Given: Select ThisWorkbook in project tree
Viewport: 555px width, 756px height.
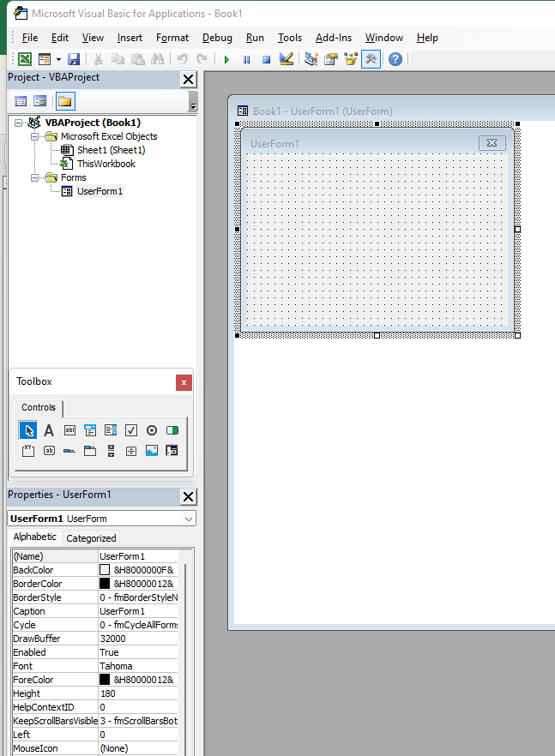Looking at the screenshot, I should coord(106,164).
